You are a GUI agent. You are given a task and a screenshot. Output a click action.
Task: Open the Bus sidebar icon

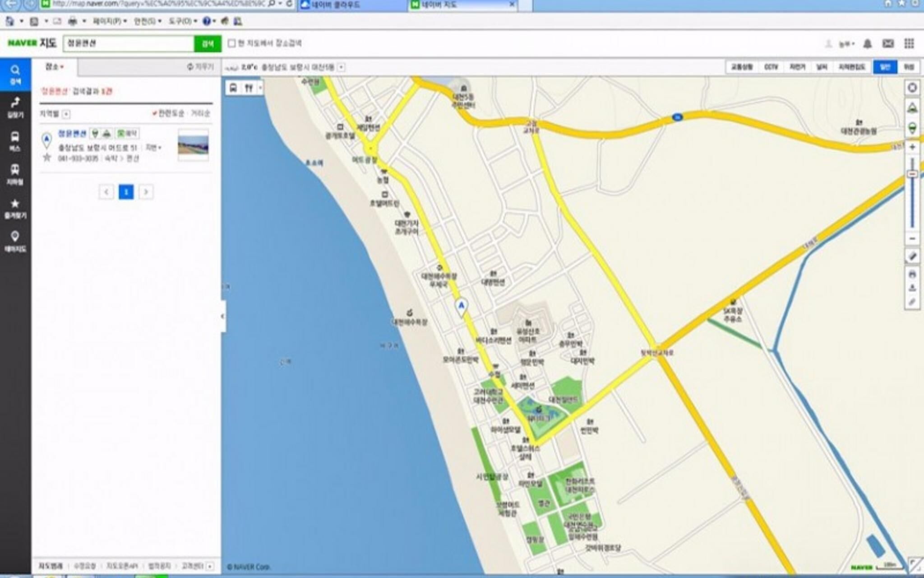[x=15, y=141]
